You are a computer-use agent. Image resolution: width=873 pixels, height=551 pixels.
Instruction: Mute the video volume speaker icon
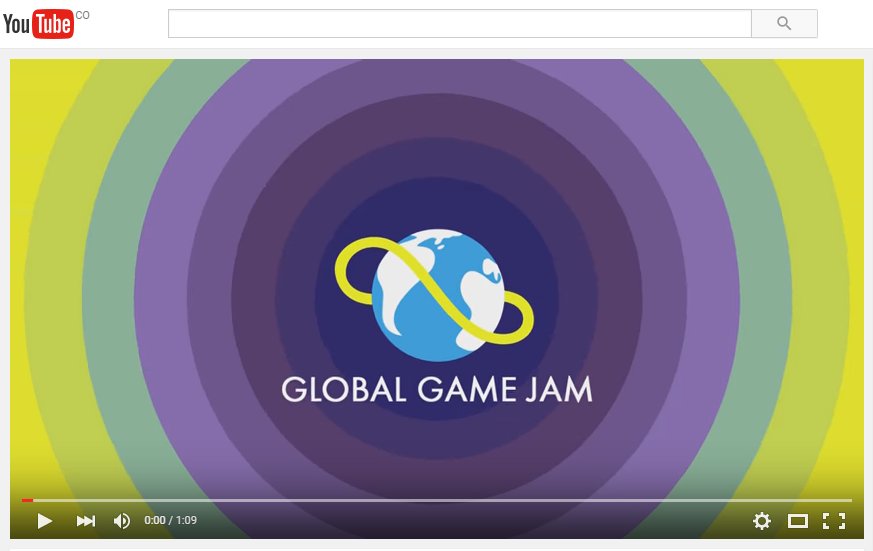pos(122,521)
